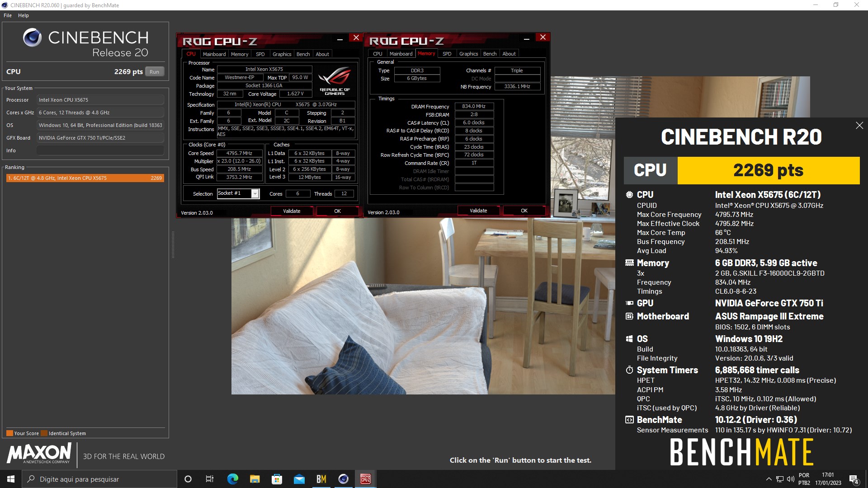
Task: Switch to Mainboard tab in left CPU-Z window
Action: click(x=214, y=54)
